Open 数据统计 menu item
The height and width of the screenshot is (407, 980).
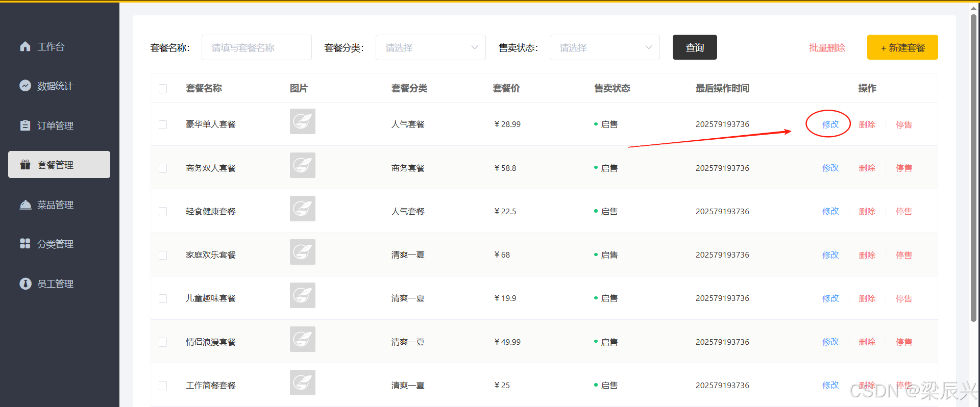(59, 86)
